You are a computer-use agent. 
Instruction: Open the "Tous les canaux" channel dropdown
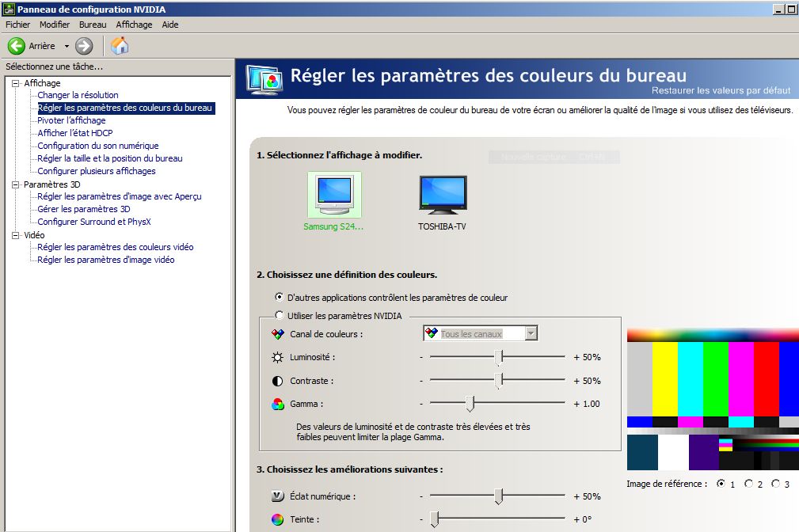tap(531, 333)
